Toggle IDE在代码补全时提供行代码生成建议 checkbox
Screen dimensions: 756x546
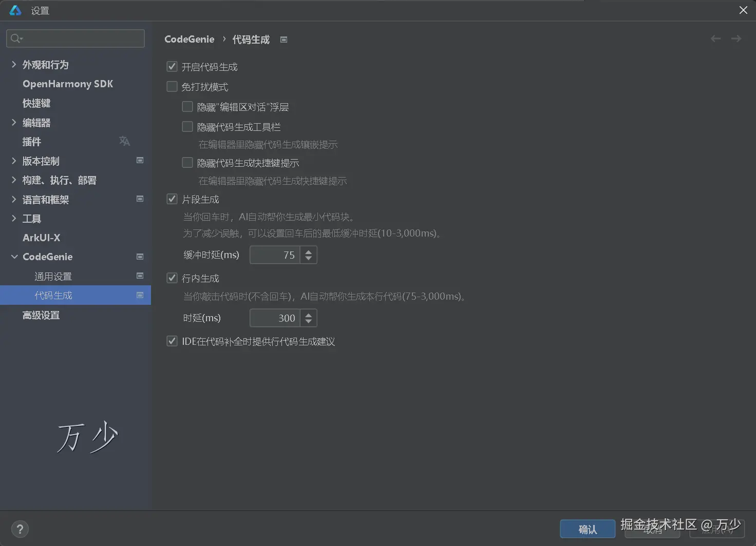tap(172, 341)
